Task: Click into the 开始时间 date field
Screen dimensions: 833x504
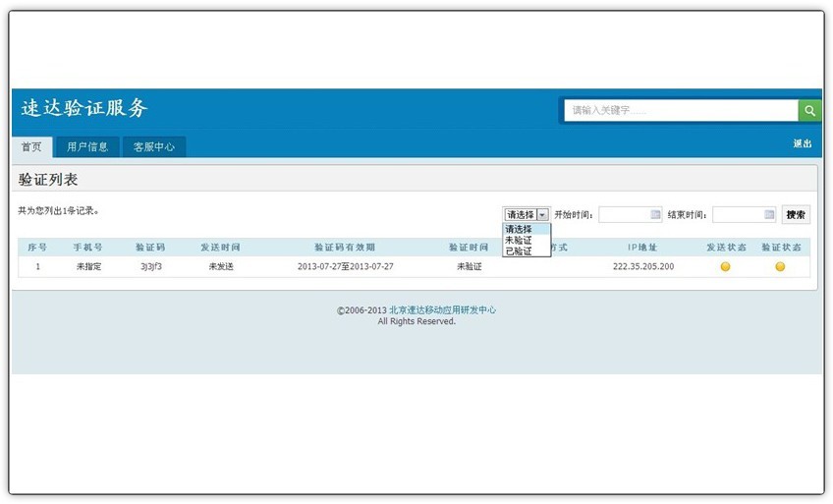Action: tap(624, 214)
